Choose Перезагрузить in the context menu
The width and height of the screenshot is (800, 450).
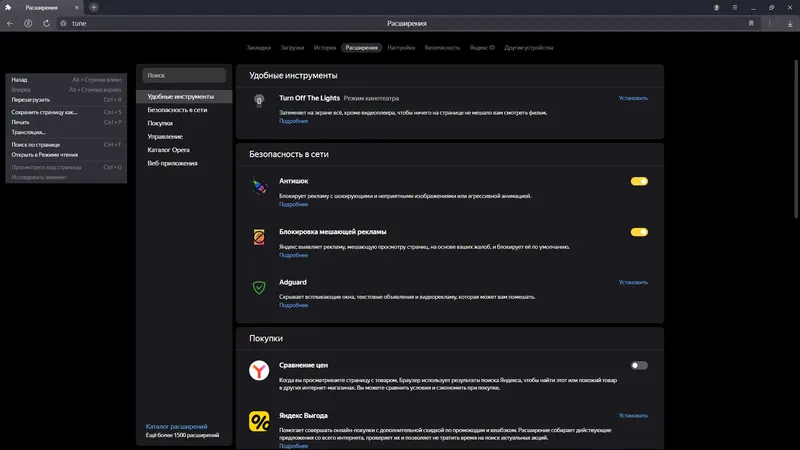(x=66, y=100)
